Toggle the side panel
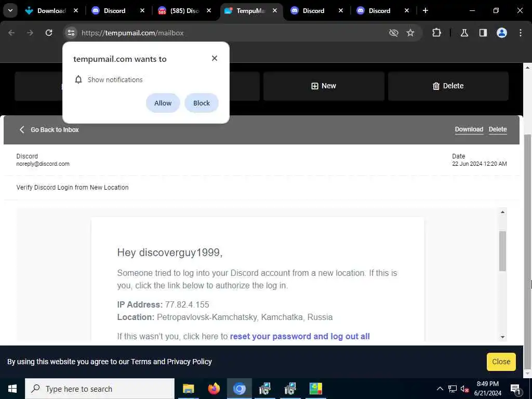 (483, 33)
